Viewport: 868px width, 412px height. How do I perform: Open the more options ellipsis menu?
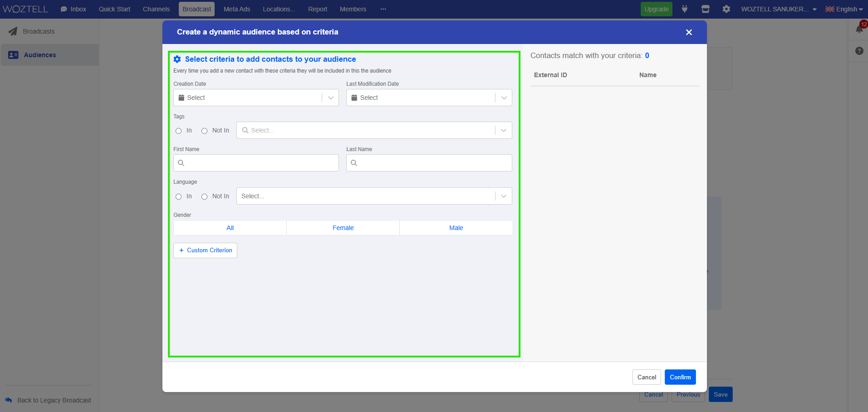click(x=383, y=9)
